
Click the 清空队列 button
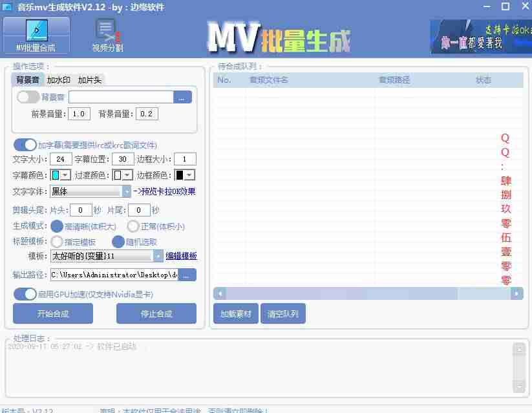pyautogui.click(x=283, y=313)
